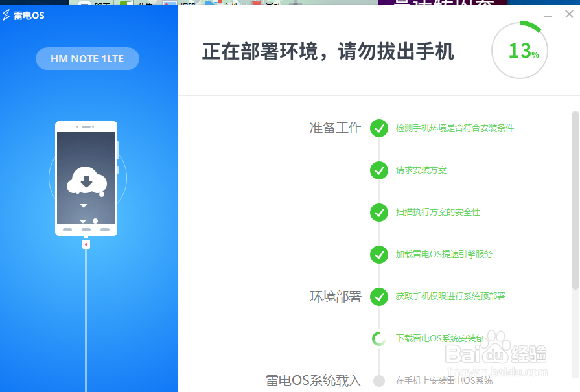Click the phone illustration graphic

coord(86,178)
